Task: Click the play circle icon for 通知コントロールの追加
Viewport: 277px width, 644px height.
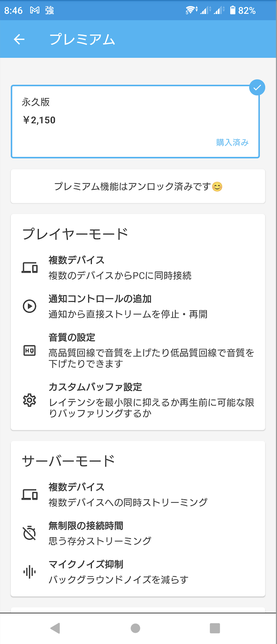Action: pos(29,306)
